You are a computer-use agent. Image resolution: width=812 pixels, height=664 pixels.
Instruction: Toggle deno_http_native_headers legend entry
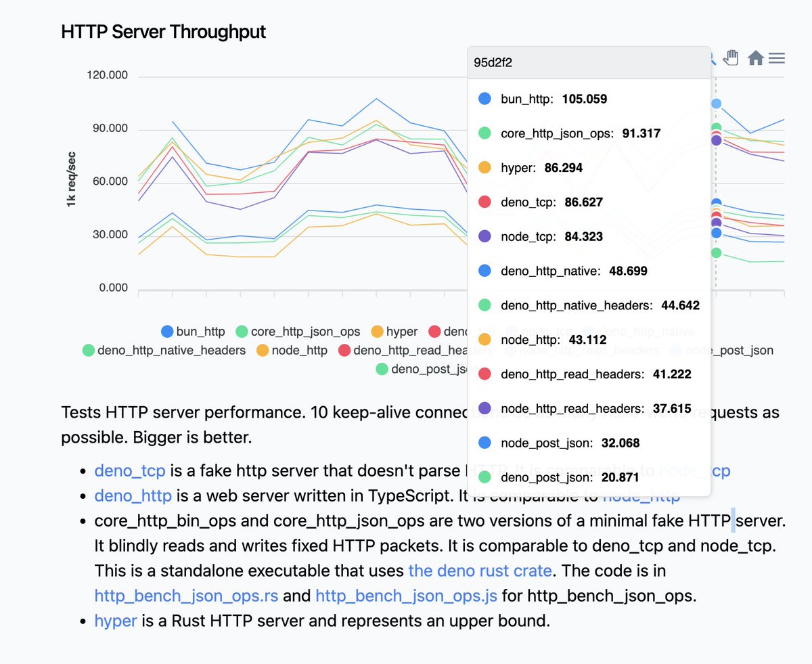[164, 351]
